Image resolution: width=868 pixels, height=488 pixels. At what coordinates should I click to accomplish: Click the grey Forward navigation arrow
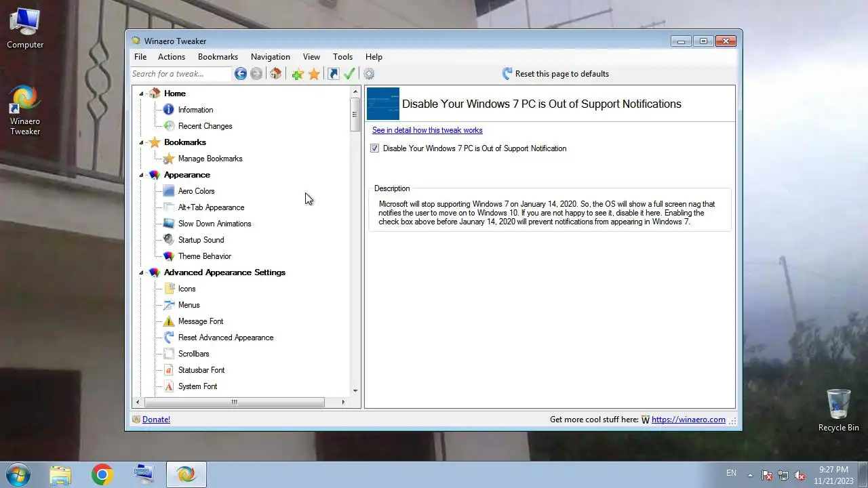click(x=256, y=74)
